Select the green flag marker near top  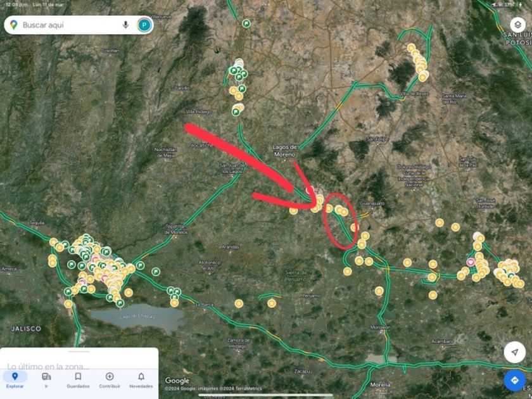point(246,23)
